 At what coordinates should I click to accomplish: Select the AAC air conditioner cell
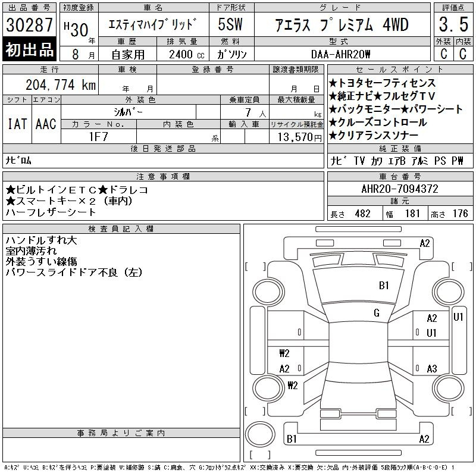(x=46, y=124)
